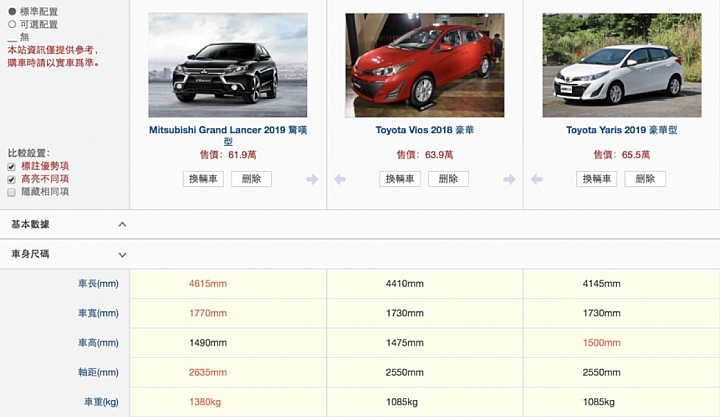
Task: Select the 1490mm height value
Action: click(208, 343)
